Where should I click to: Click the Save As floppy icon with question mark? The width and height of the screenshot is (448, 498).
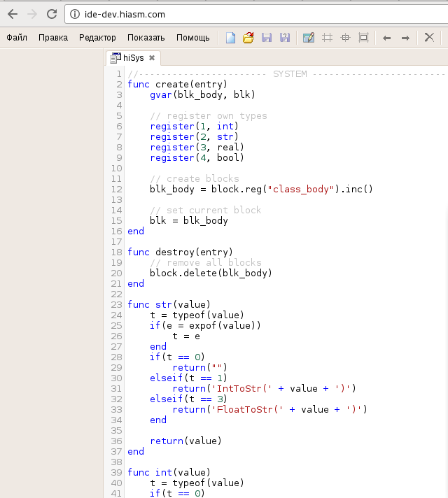click(284, 38)
